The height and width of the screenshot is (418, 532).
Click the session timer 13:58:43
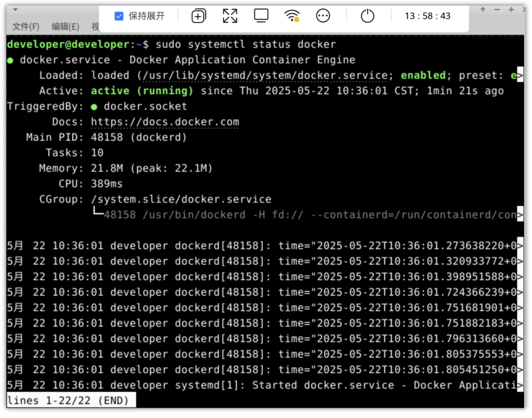coord(428,16)
